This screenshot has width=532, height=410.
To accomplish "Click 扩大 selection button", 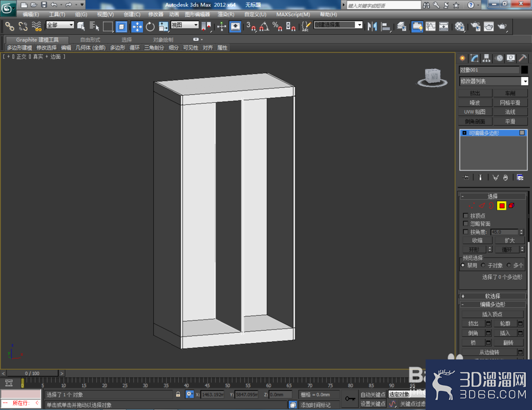I will coord(509,240).
